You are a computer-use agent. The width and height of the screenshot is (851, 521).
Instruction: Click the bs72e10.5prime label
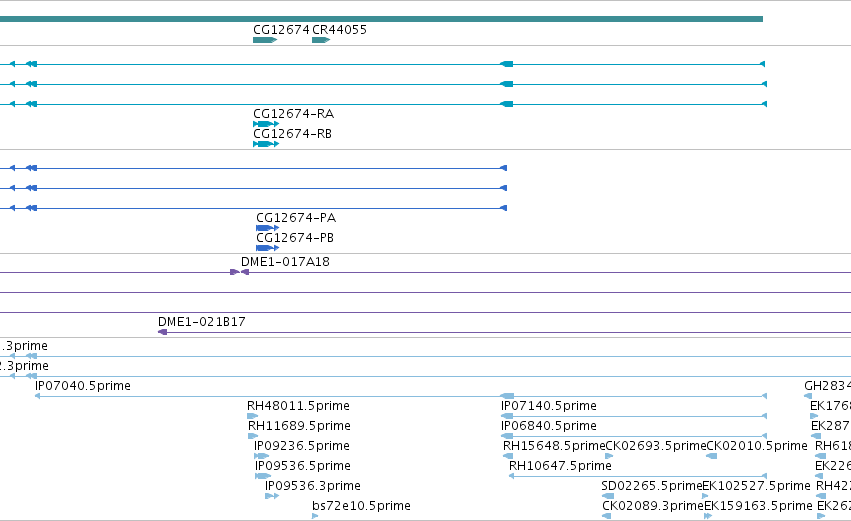tap(361, 506)
